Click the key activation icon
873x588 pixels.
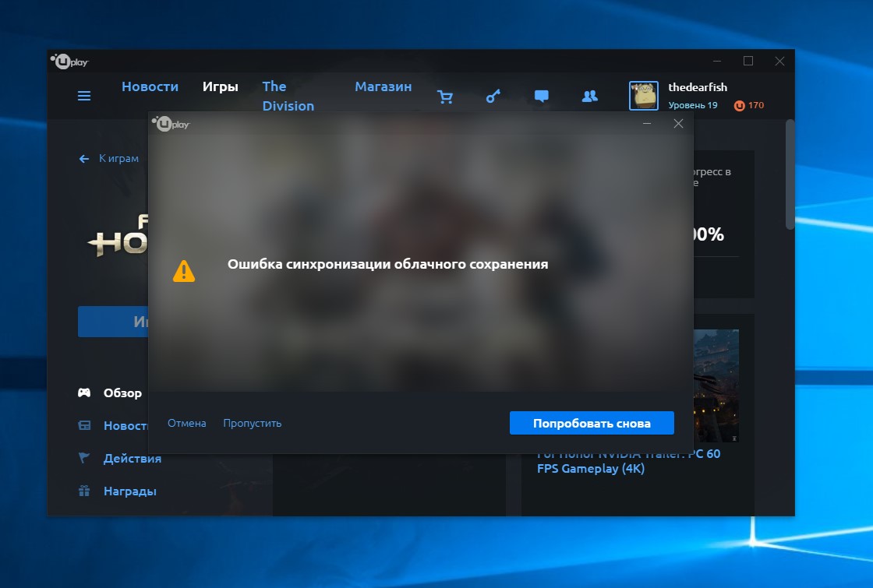(493, 97)
